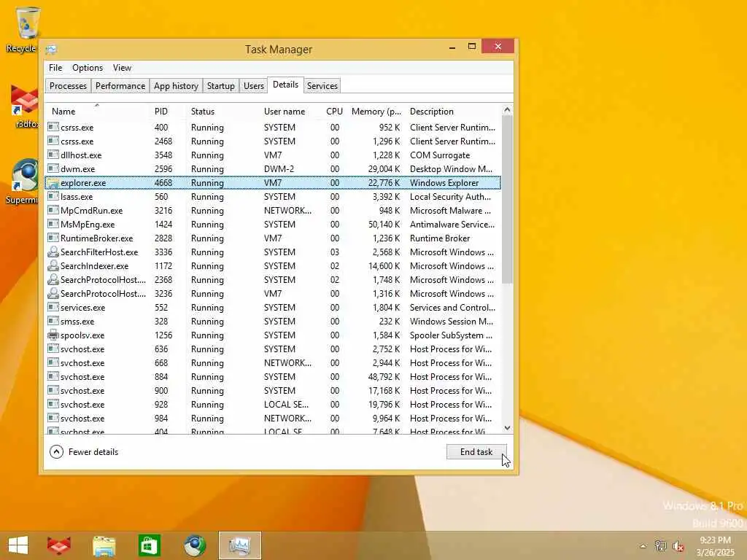Screen dimensions: 747x560
Task: Open the View menu
Action: [x=122, y=68]
